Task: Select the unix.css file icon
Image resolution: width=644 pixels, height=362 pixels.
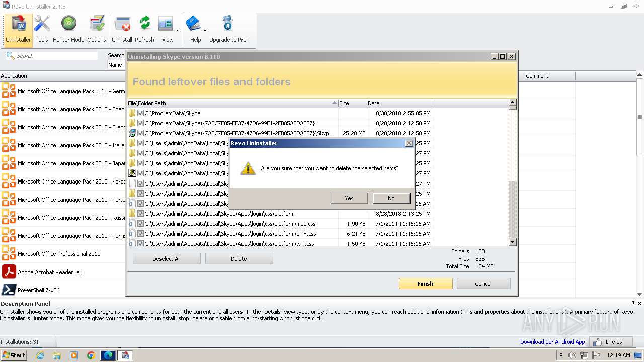Action: 132,234
